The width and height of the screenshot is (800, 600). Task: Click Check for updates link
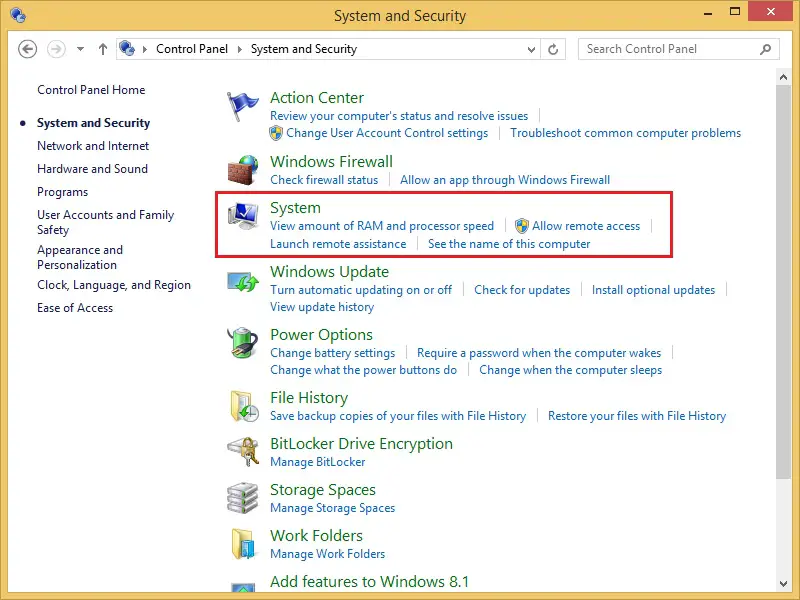tap(521, 290)
